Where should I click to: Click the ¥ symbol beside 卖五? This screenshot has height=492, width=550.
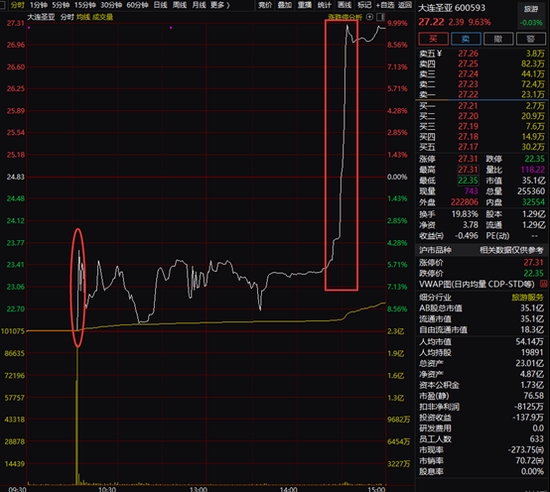(x=440, y=54)
